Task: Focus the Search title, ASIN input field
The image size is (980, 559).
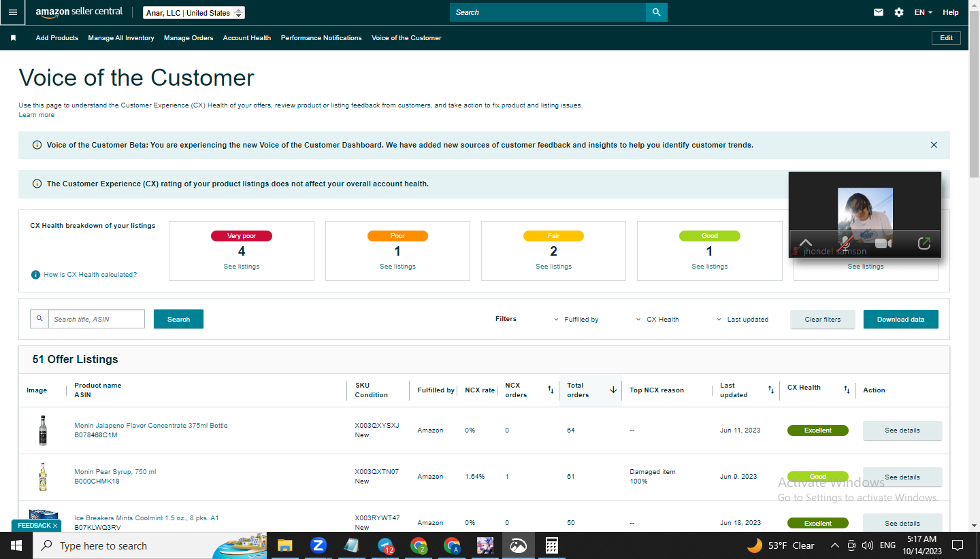Action: coord(97,319)
